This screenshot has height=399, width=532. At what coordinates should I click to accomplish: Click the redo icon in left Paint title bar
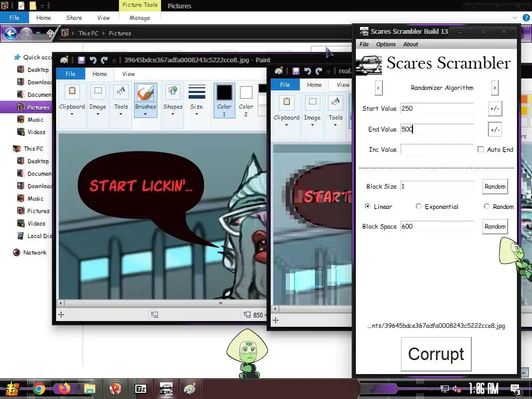tap(104, 60)
